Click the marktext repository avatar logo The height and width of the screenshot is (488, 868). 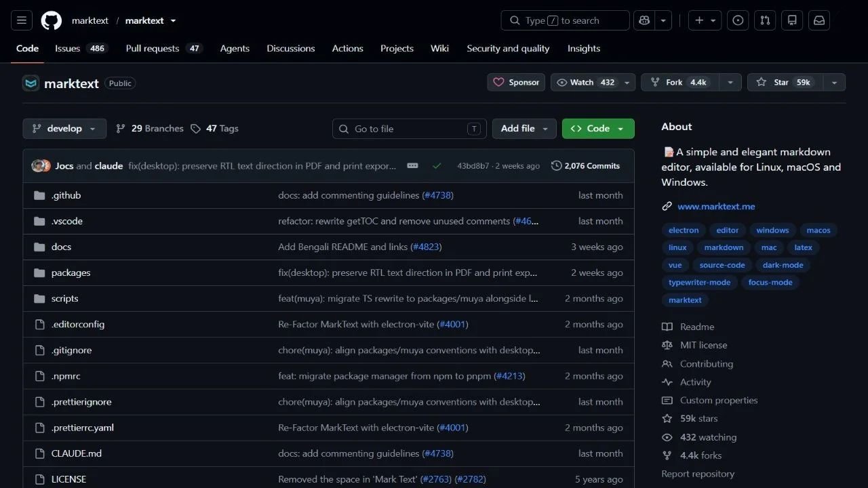(31, 83)
